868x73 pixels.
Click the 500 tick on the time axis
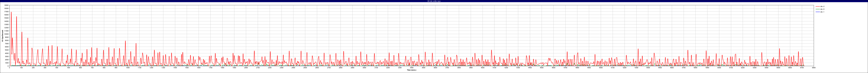pos(69,68)
